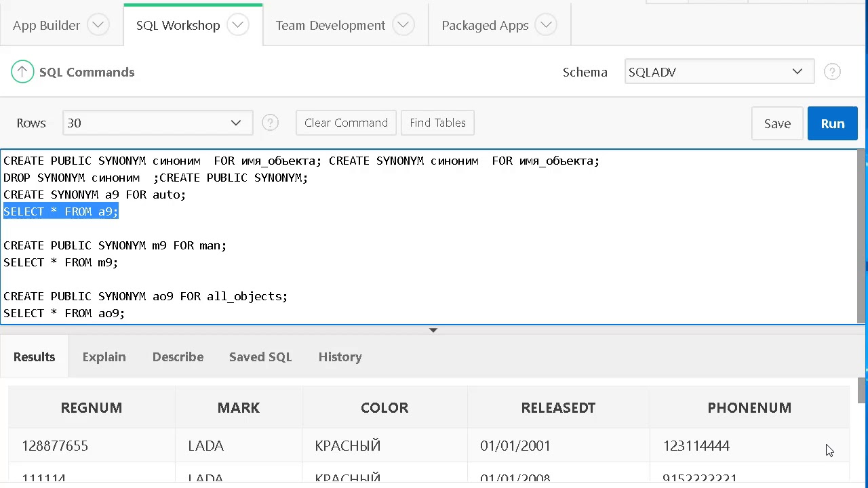Open the Rows count dropdown

[157, 123]
